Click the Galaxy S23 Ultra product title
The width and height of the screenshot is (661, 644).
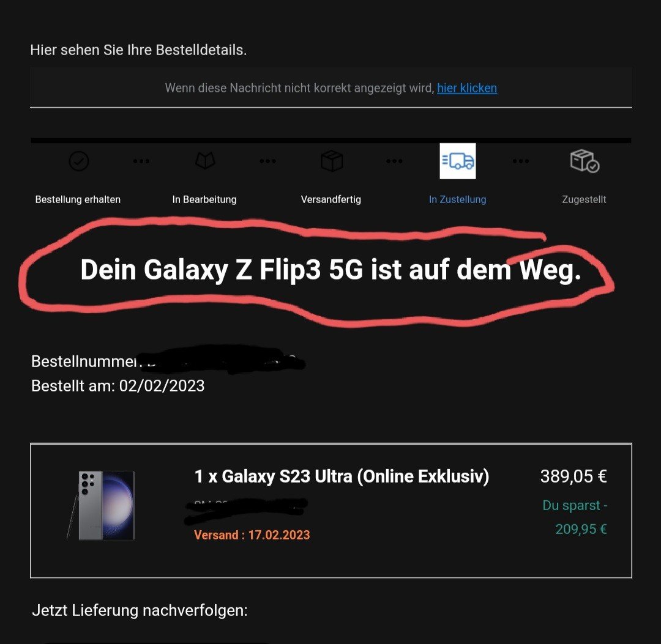click(x=342, y=476)
